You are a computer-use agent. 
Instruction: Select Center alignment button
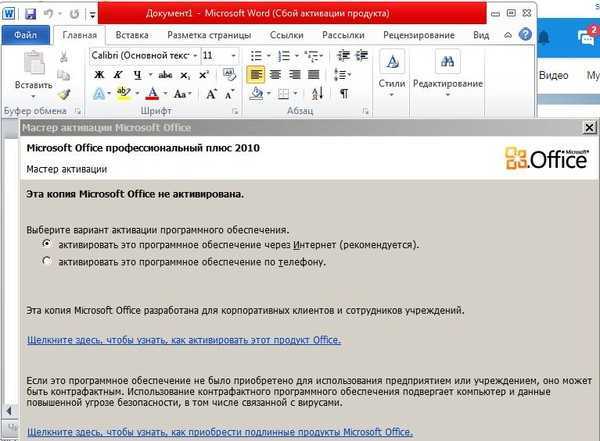(276, 75)
